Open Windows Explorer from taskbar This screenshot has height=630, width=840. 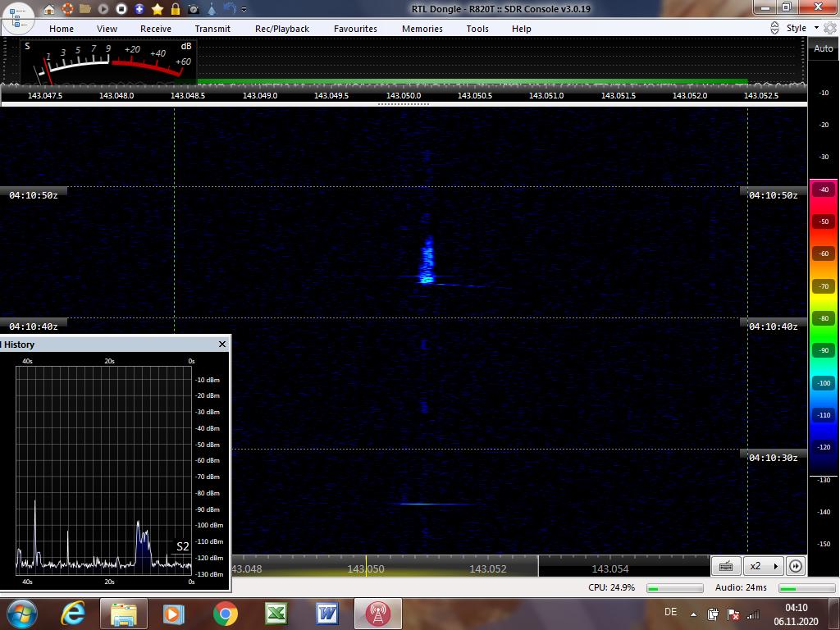tap(123, 614)
